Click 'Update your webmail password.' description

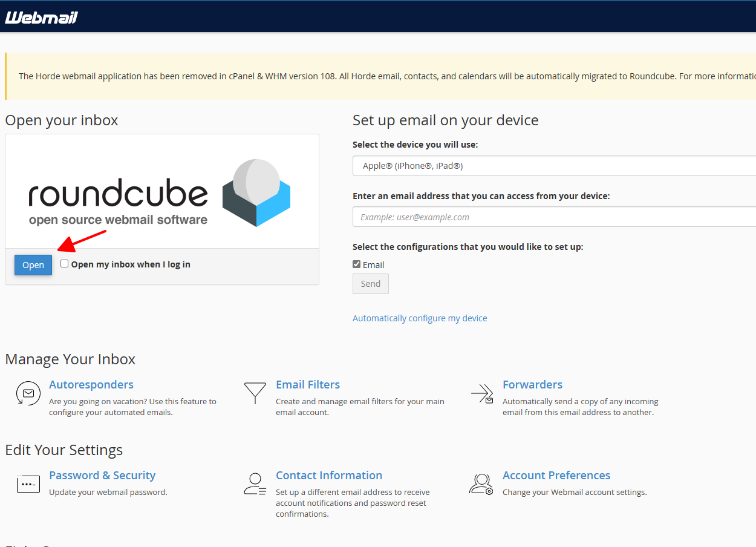click(x=108, y=493)
